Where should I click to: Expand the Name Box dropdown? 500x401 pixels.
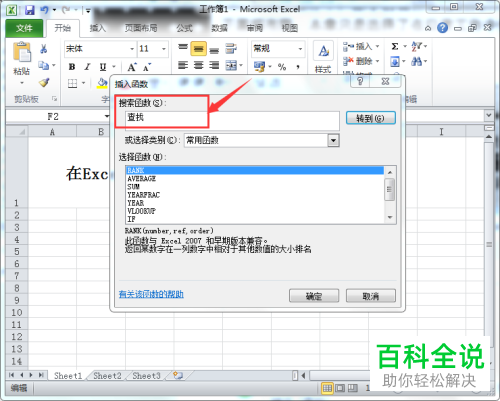pos(107,116)
